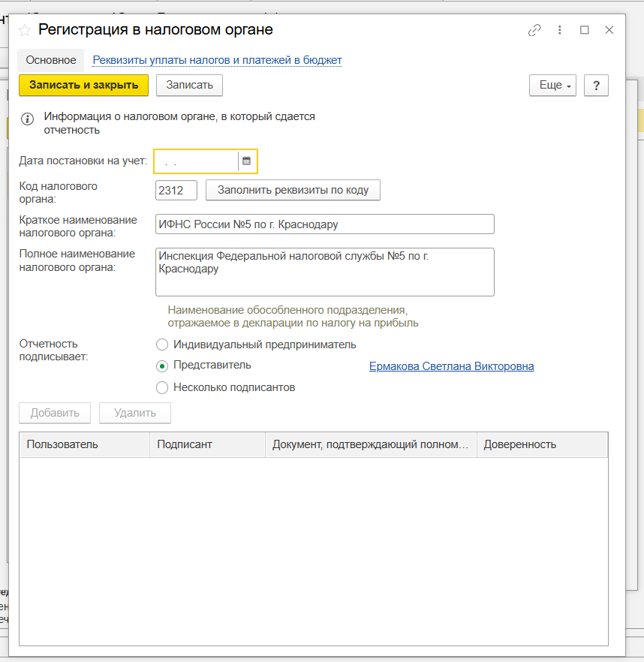Select Представитель radio option

[162, 366]
